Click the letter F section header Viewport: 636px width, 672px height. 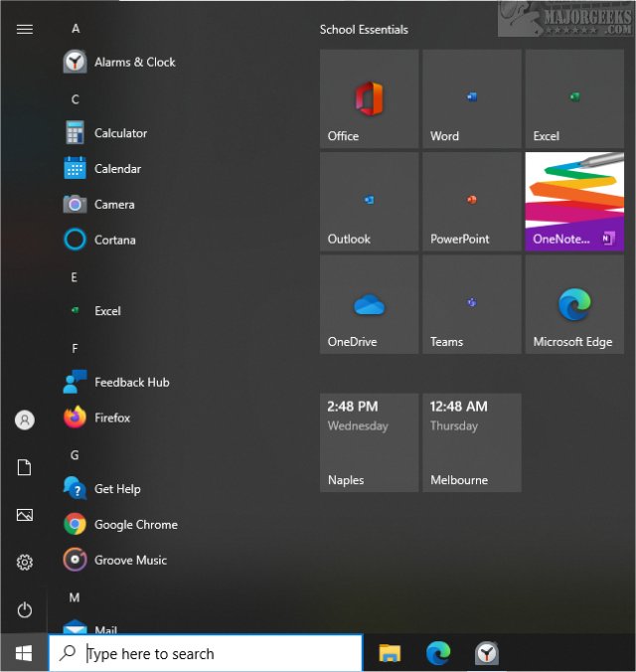coord(75,349)
